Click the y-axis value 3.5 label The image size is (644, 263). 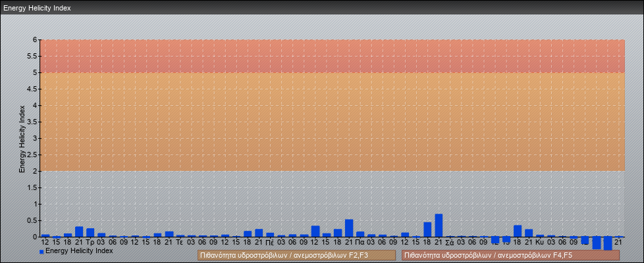click(x=33, y=122)
